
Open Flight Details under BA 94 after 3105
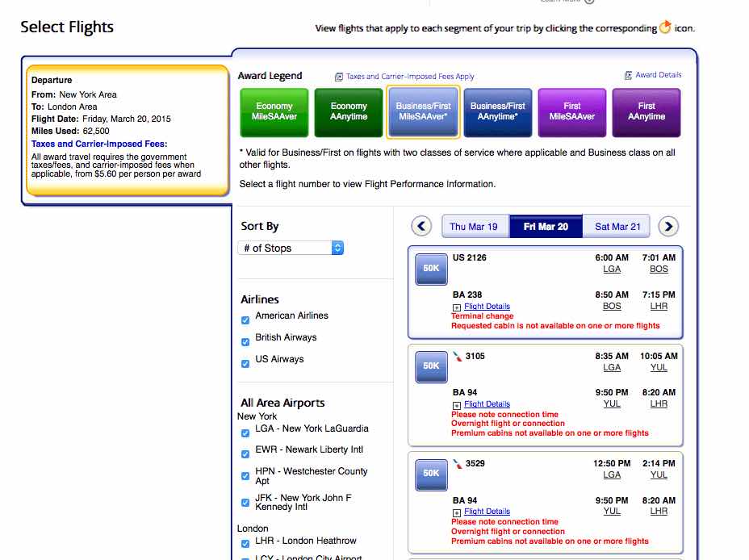[487, 404]
